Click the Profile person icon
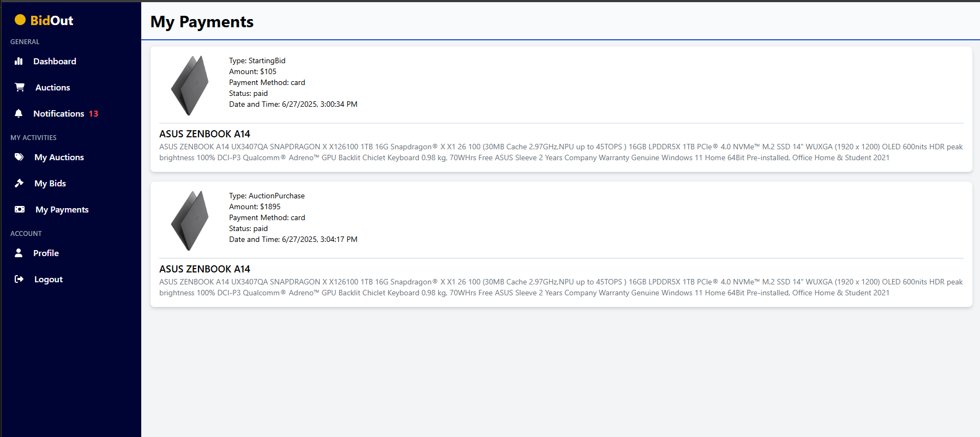980x437 pixels. tap(19, 253)
